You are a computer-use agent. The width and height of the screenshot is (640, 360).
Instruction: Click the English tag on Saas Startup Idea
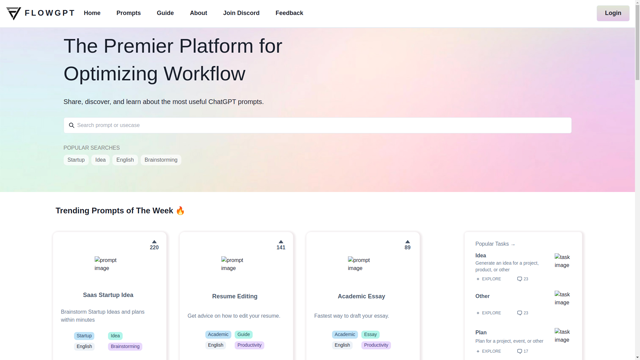tap(84, 346)
